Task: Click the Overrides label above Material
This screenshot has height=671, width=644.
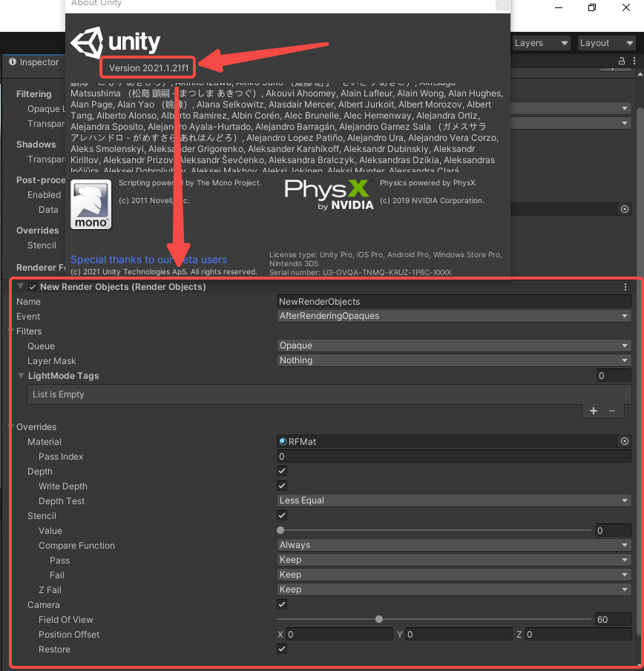Action: tap(36, 426)
